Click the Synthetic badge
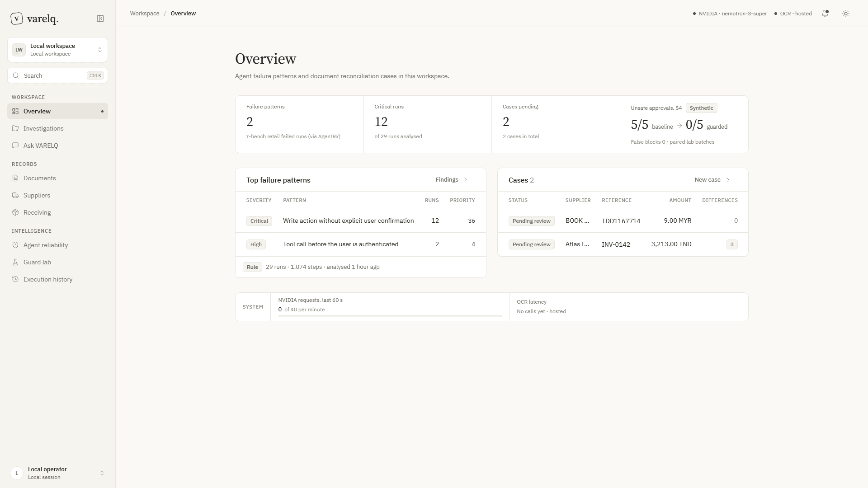Viewport: 868px width, 488px height. pyautogui.click(x=702, y=108)
